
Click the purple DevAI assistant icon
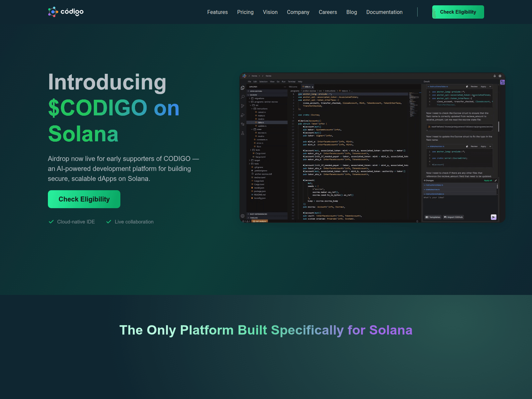click(x=502, y=82)
